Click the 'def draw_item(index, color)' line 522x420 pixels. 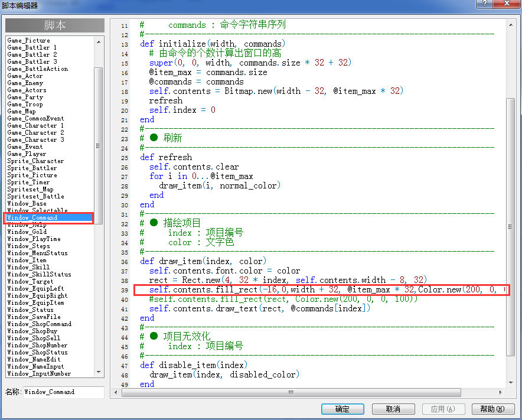point(203,261)
